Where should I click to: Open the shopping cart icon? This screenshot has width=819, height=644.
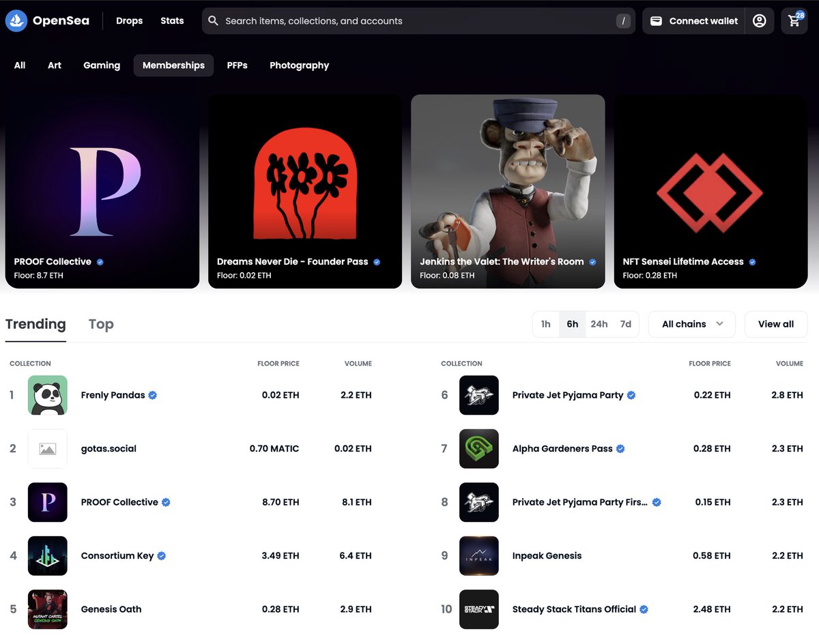pyautogui.click(x=794, y=21)
